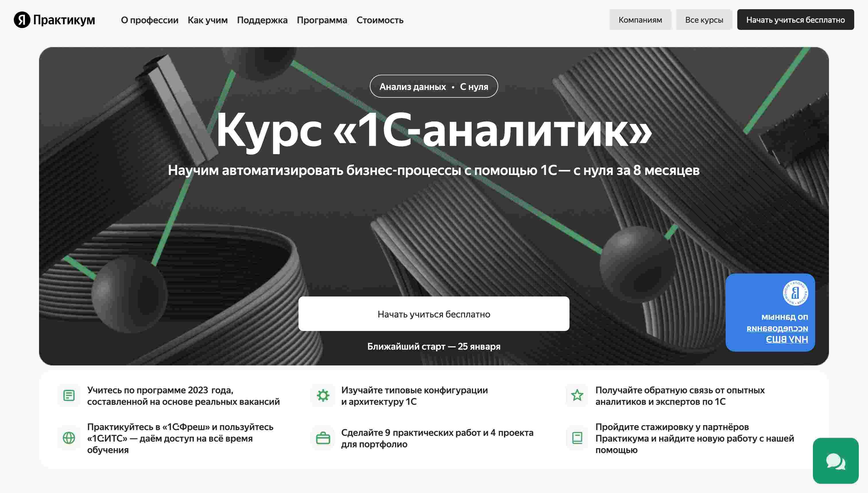
Task: Open the О профессии menu item
Action: pos(150,20)
